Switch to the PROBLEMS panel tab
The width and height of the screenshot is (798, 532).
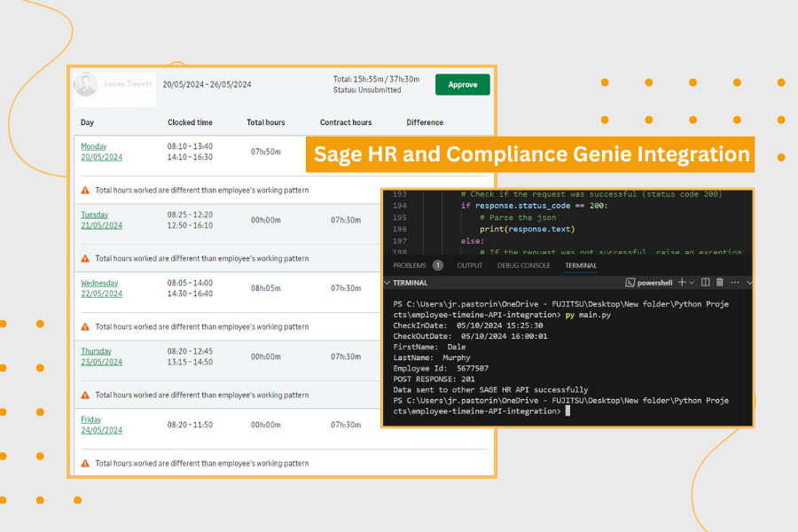pos(411,265)
